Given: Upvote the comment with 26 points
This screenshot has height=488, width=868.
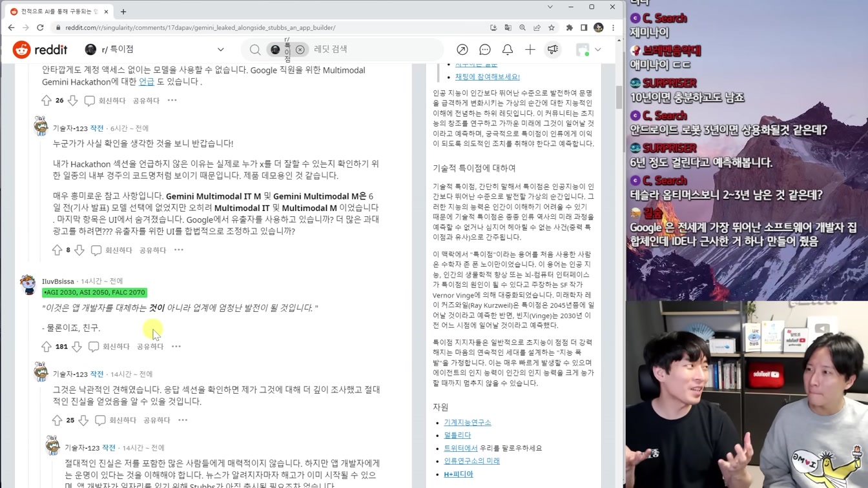Looking at the screenshot, I should [x=46, y=101].
